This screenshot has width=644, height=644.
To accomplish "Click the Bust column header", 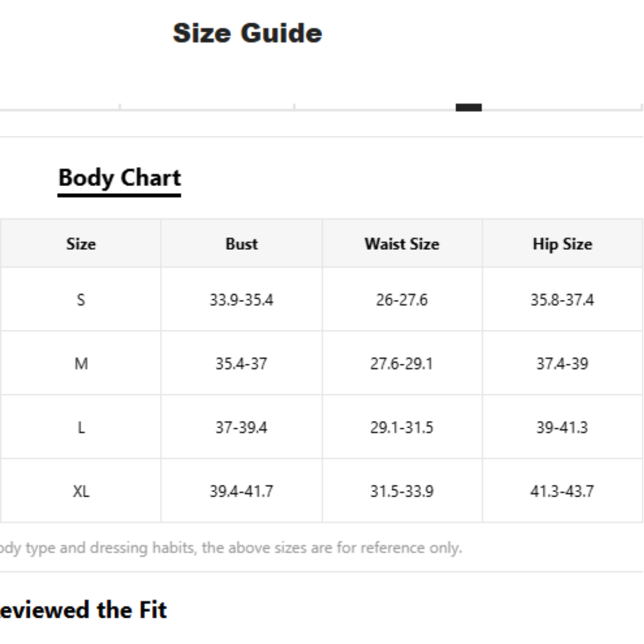I will click(241, 244).
